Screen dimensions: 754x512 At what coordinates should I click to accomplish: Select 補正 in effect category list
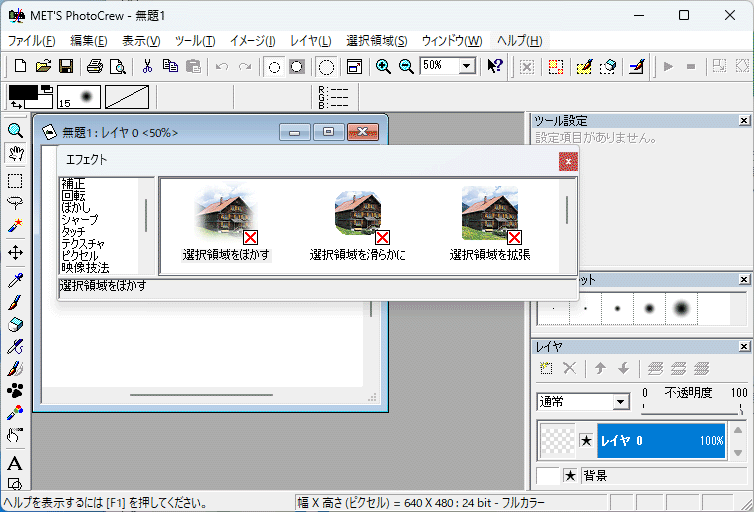tap(73, 183)
